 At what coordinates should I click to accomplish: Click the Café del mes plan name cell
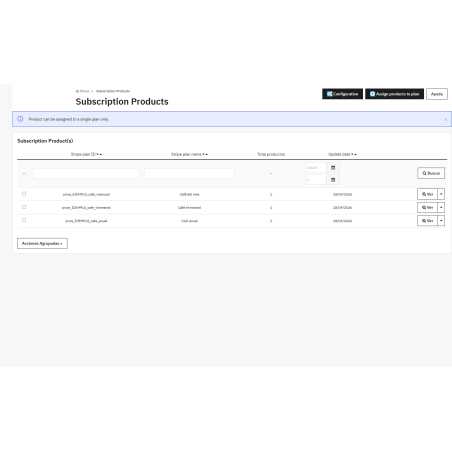[x=189, y=194]
